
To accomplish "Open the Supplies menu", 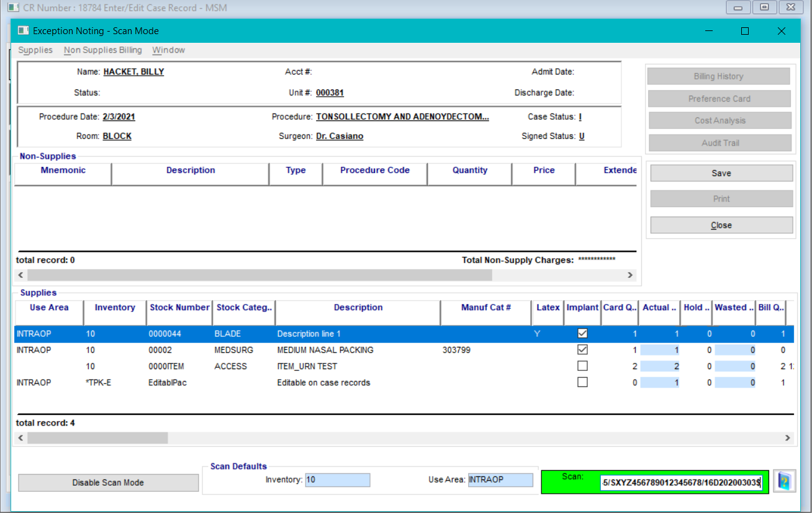I will point(35,50).
